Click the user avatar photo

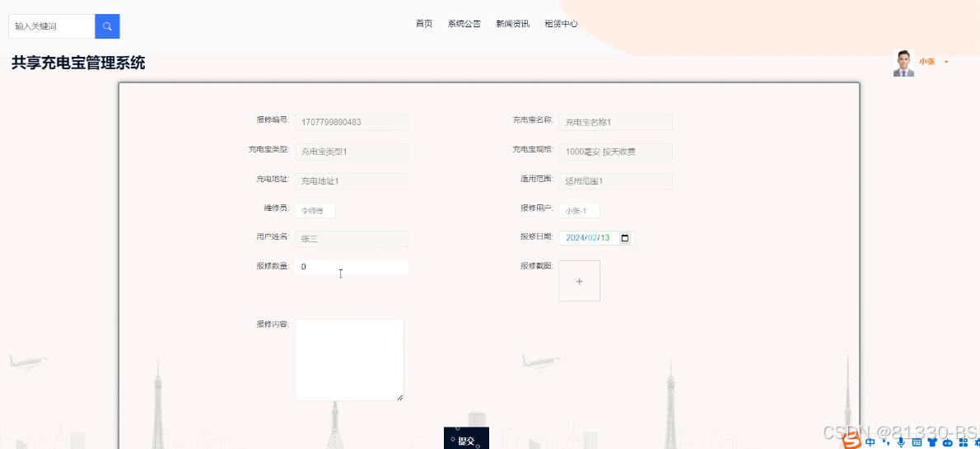(903, 63)
